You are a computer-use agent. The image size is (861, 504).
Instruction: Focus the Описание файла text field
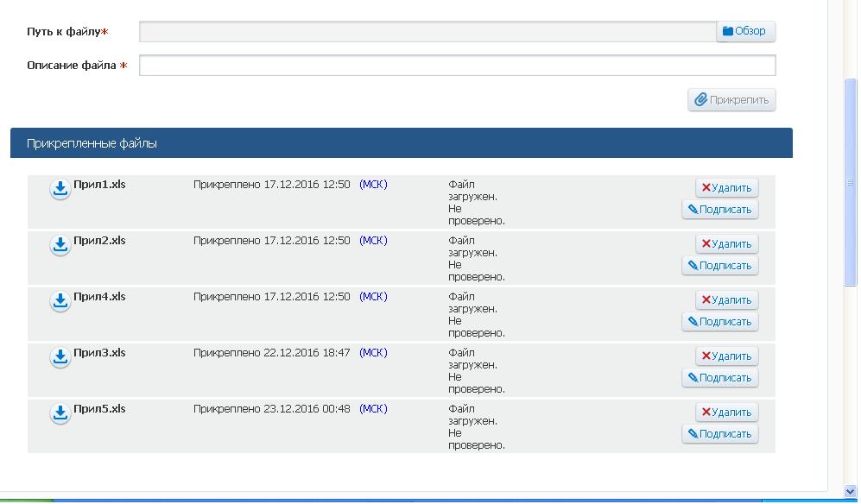457,66
